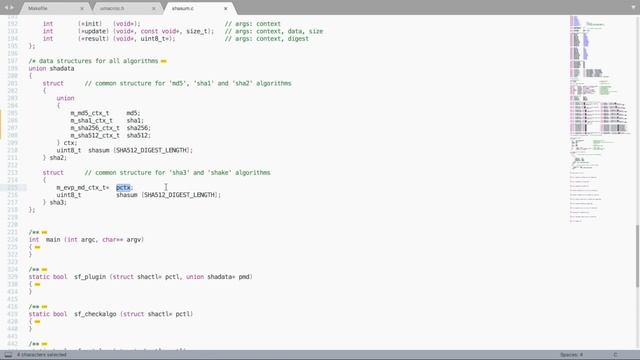Click '// args: context, data, size' comment
The width and height of the screenshot is (640, 360).
pos(274,31)
